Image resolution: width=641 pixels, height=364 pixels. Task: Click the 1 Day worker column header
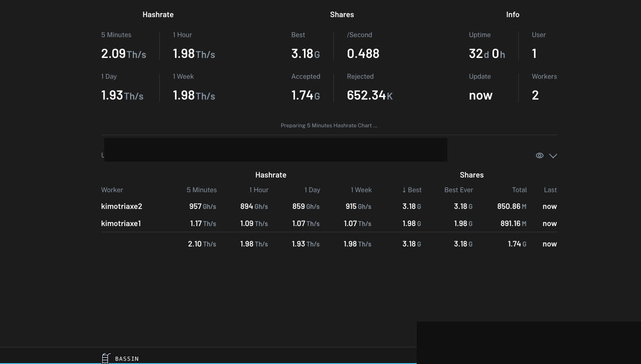[312, 190]
